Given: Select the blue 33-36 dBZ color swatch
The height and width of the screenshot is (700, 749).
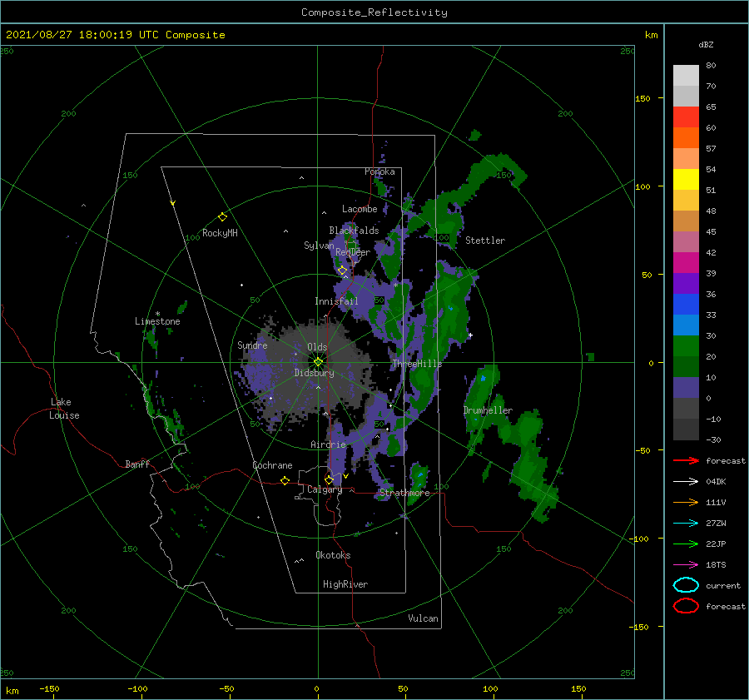Looking at the screenshot, I should pos(686,305).
